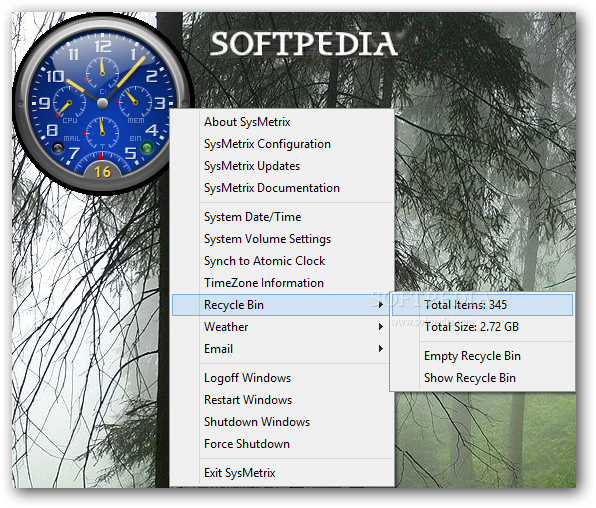Choose Show Recycle Bin
Screen dimensions: 596x508
click(x=482, y=378)
